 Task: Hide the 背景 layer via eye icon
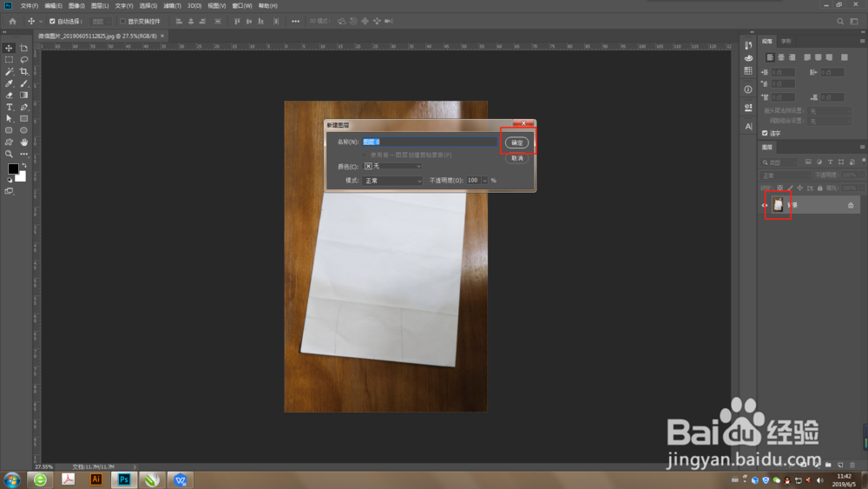(765, 205)
